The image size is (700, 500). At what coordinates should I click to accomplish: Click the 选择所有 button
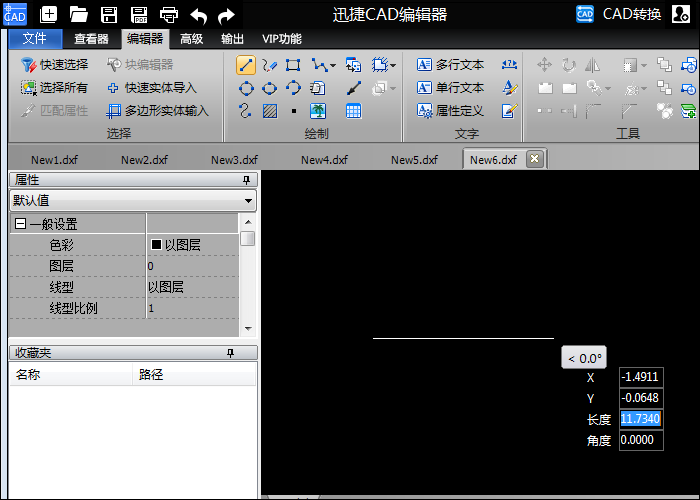tap(54, 88)
